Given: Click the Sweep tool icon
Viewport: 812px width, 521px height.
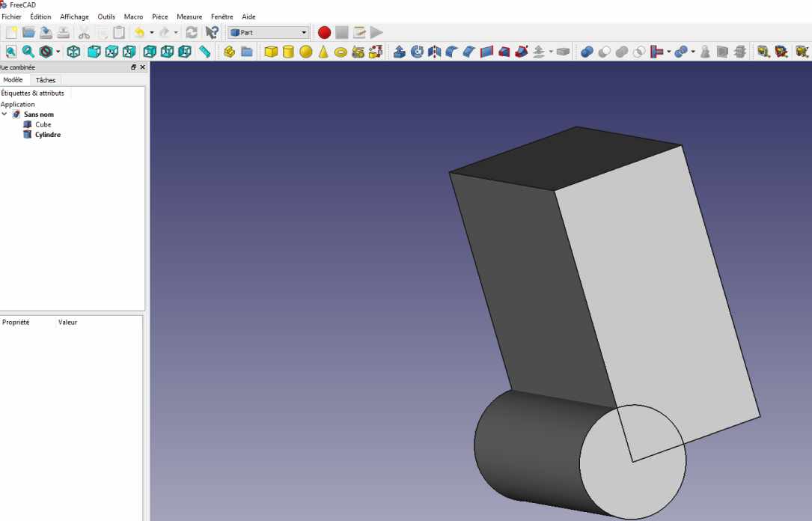Looking at the screenshot, I should pyautogui.click(x=522, y=52).
